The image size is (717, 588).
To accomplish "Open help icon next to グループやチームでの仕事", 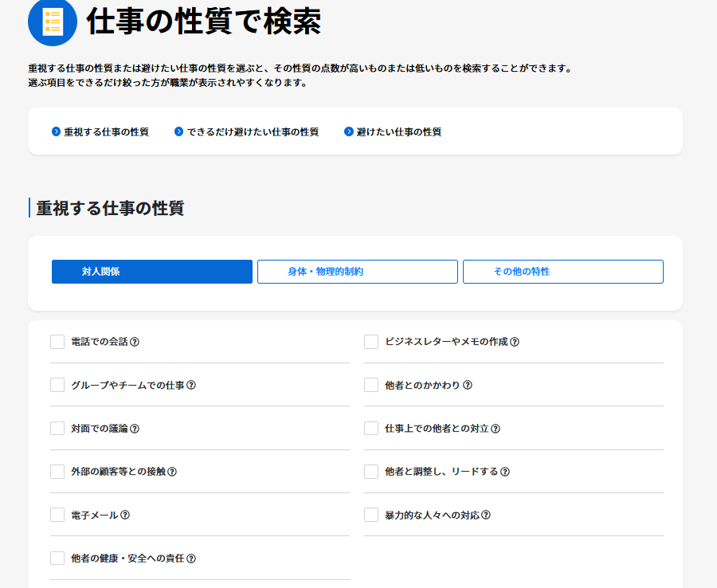I will (x=191, y=385).
